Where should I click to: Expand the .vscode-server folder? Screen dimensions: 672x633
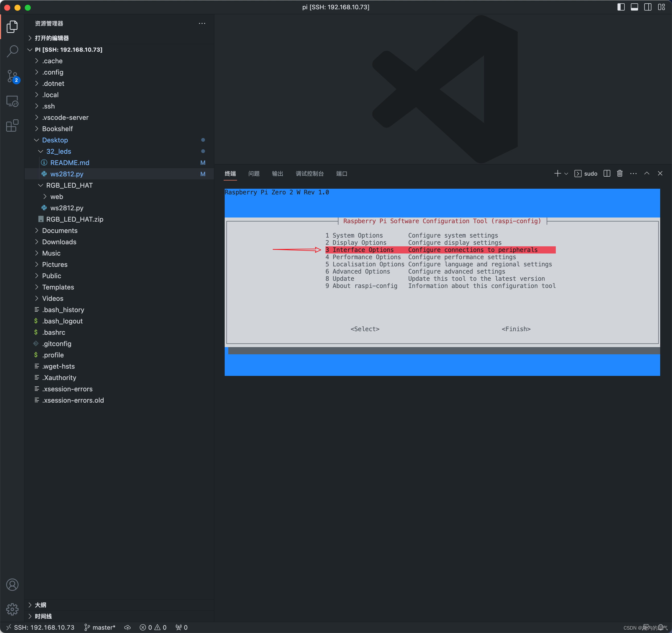coord(119,117)
